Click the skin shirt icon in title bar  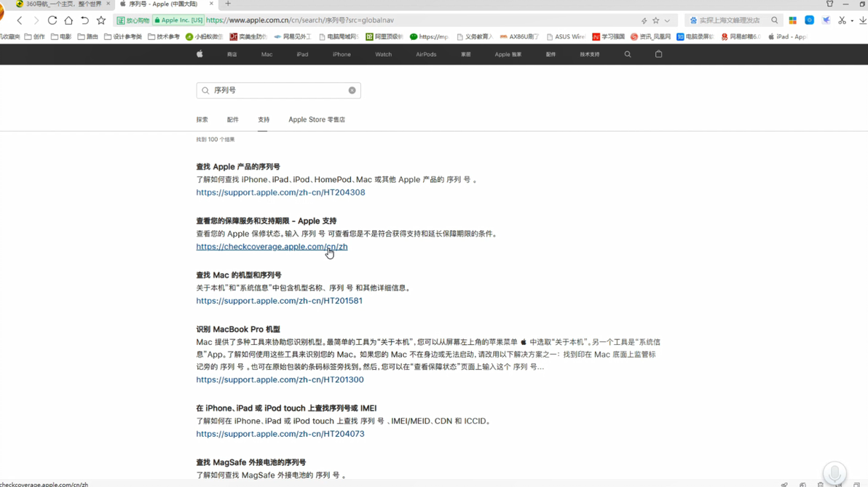pyautogui.click(x=829, y=4)
